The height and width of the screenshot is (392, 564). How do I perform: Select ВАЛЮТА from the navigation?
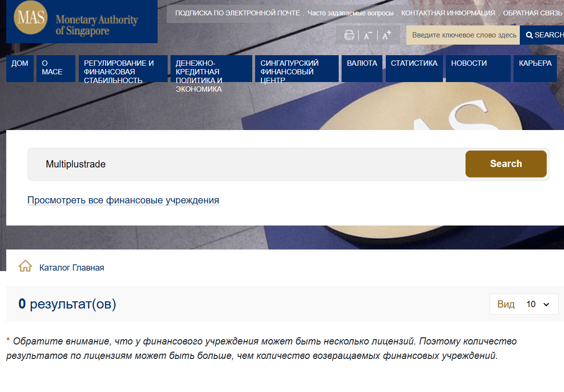pyautogui.click(x=362, y=63)
